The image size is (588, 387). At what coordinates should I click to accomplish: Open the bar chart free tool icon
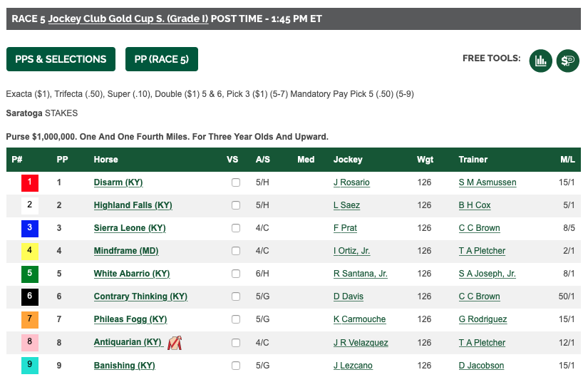click(x=540, y=61)
